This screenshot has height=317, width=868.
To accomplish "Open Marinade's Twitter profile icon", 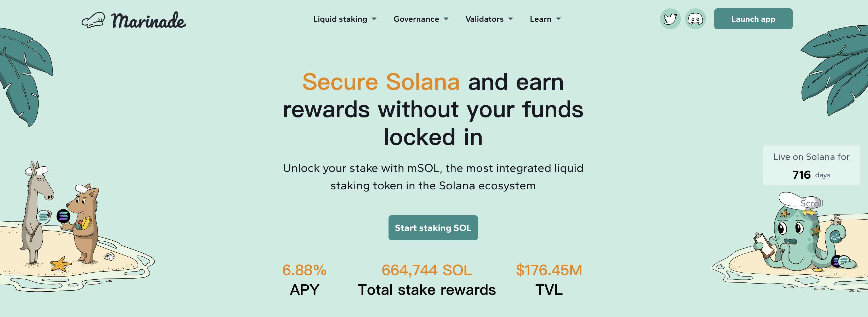I will (670, 19).
